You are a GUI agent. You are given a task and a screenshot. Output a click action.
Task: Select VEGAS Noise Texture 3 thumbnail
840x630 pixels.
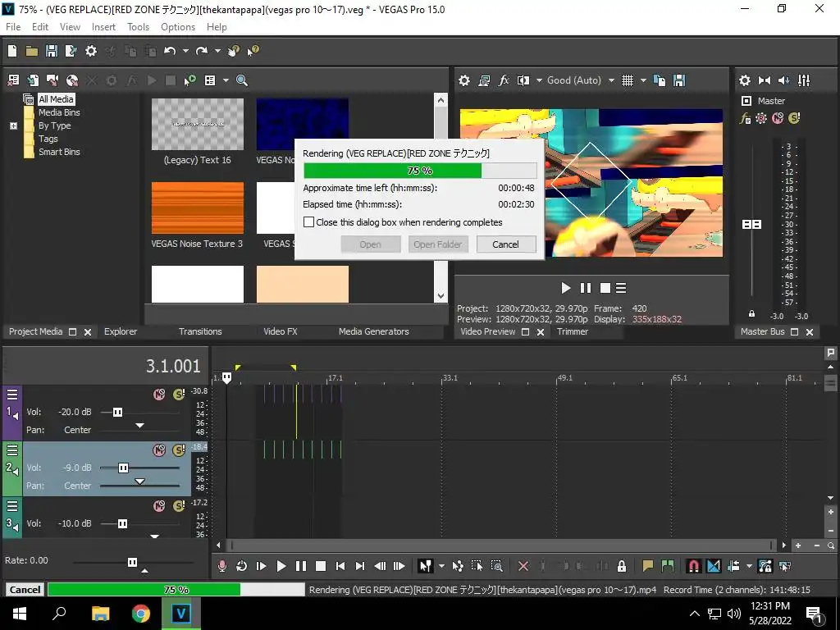(197, 208)
